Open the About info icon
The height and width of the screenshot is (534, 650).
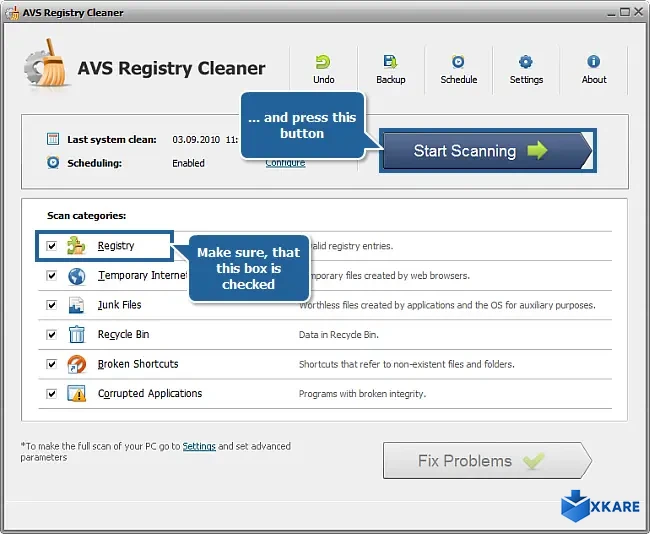(593, 62)
